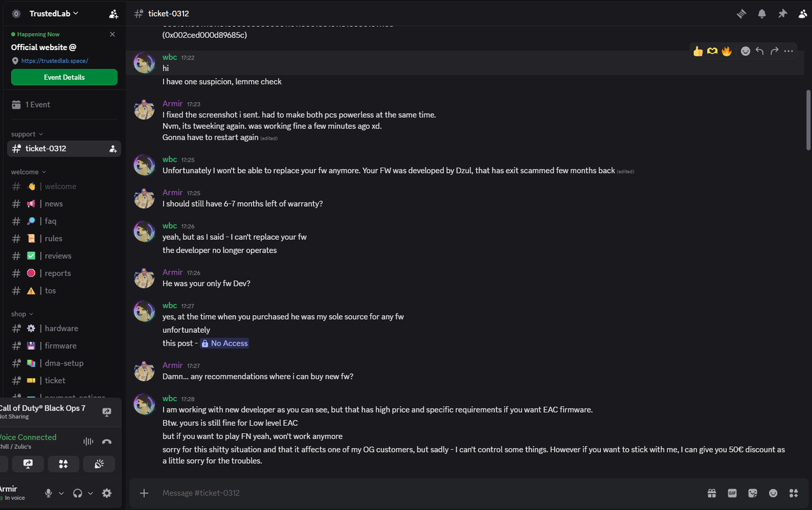812x510 pixels.
Task: Open the rules channel
Action: pos(53,239)
